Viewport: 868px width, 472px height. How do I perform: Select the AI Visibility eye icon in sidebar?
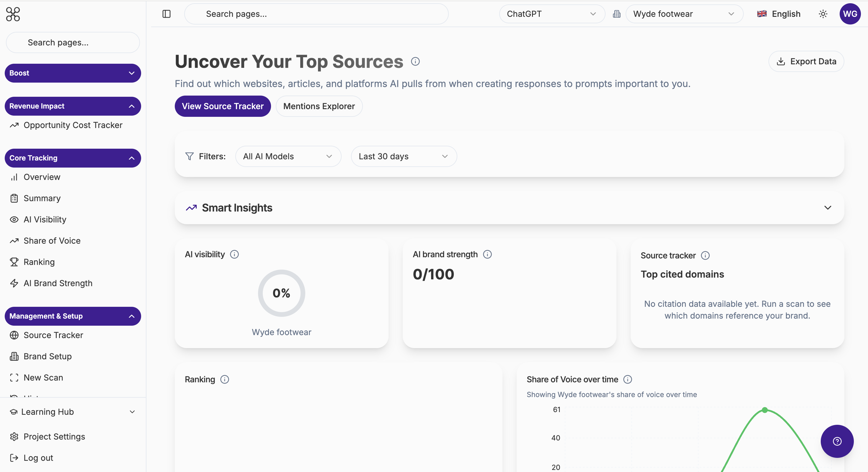(x=14, y=219)
